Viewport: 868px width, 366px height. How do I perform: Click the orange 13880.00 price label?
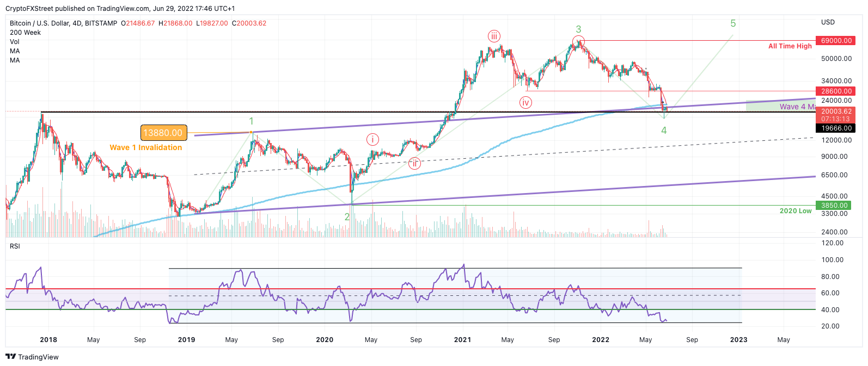[x=163, y=133]
